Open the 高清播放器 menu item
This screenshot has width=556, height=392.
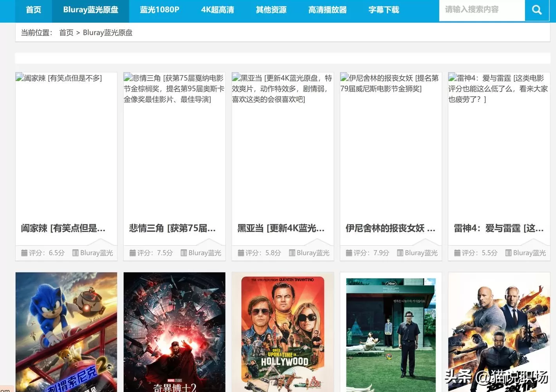(327, 10)
